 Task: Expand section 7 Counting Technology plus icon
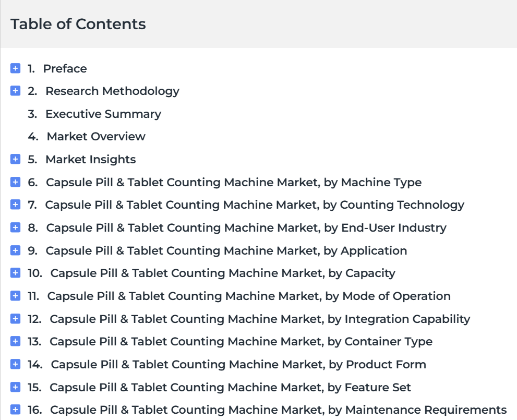tap(15, 205)
